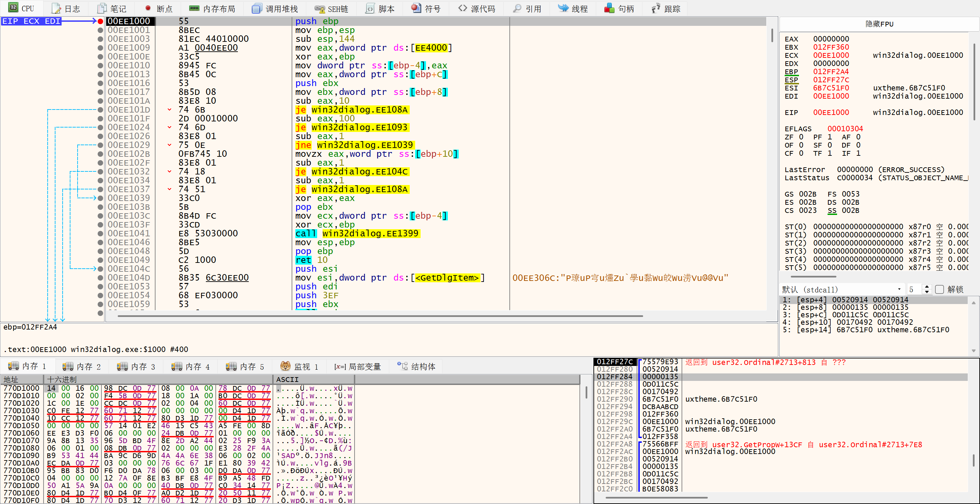The image size is (980, 504).
Task: Open the 内存布局 memory map icon
Action: tap(194, 9)
